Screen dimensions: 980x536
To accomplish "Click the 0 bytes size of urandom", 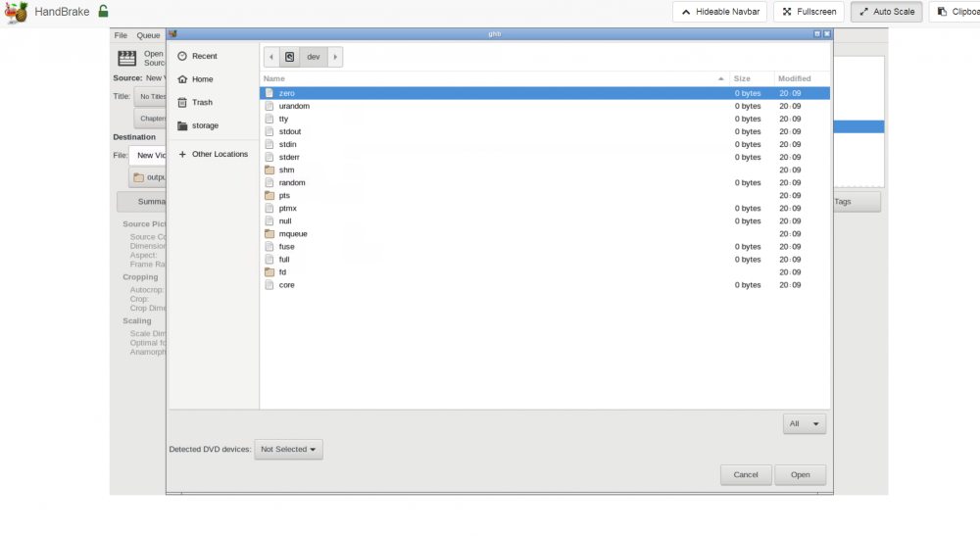I will [748, 106].
